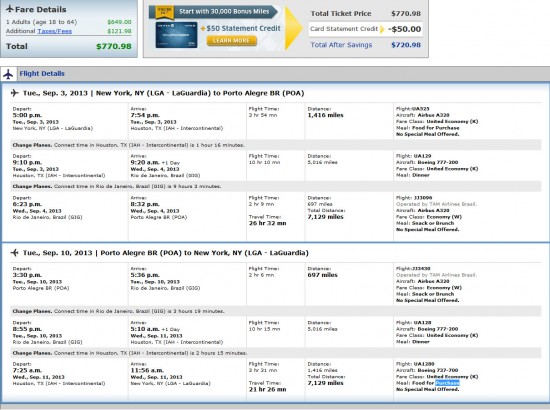Click the Taxes/Fees link

point(54,31)
